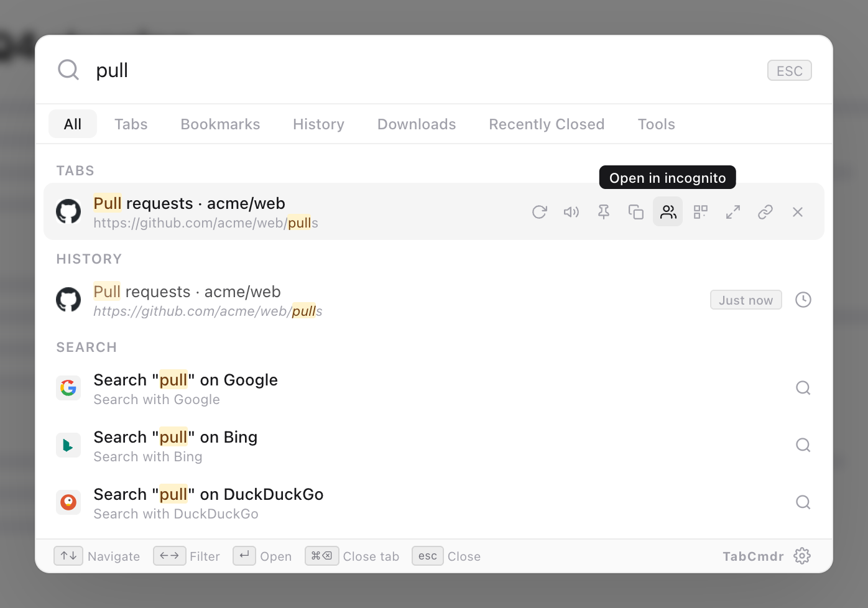Open the Pull requests · acme/web tab result
Screen dimensions: 868x608
coord(434,212)
